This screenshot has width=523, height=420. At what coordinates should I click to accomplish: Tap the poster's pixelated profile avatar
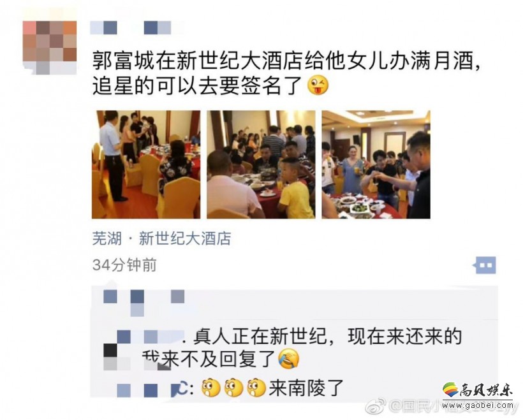pyautogui.click(x=50, y=47)
